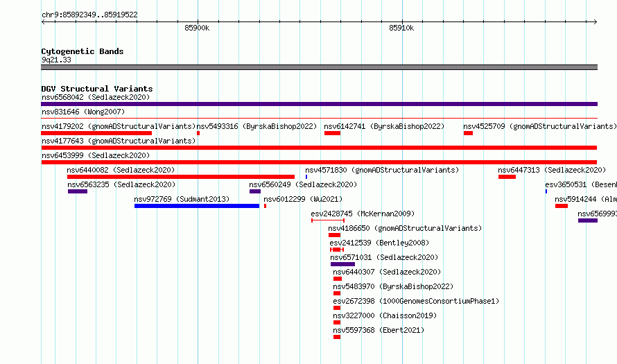Screen dimensions: 617x364
Task: Click the nsv5483970 (ByrskaBishop2022) label
Action: click(393, 286)
